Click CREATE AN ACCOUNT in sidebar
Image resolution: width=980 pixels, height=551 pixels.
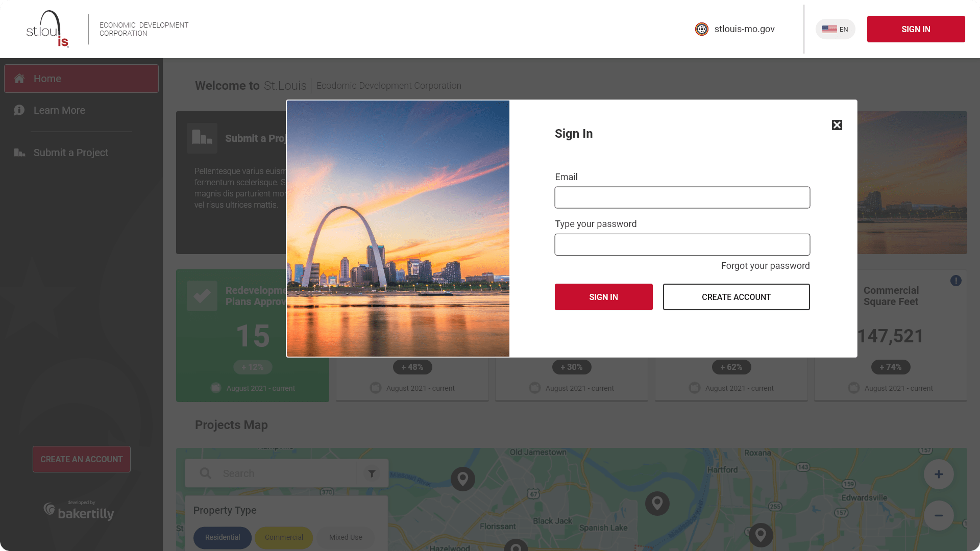(x=82, y=459)
